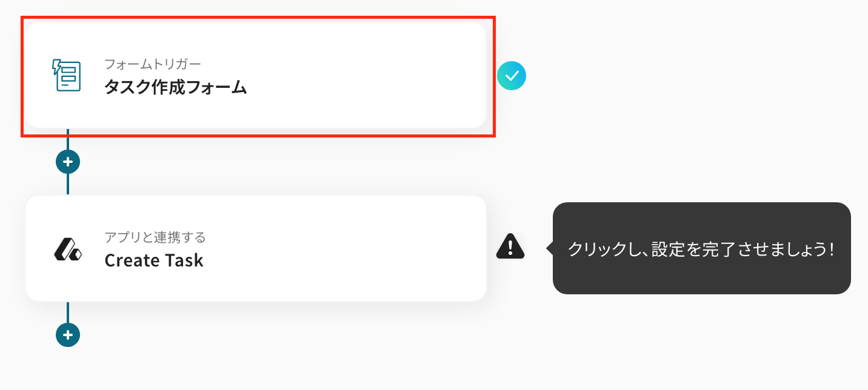
Task: Add a step below the form trigger
Action: tap(68, 162)
